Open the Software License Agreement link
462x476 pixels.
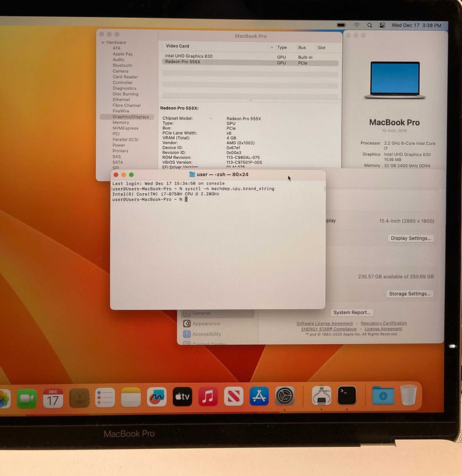pos(325,323)
